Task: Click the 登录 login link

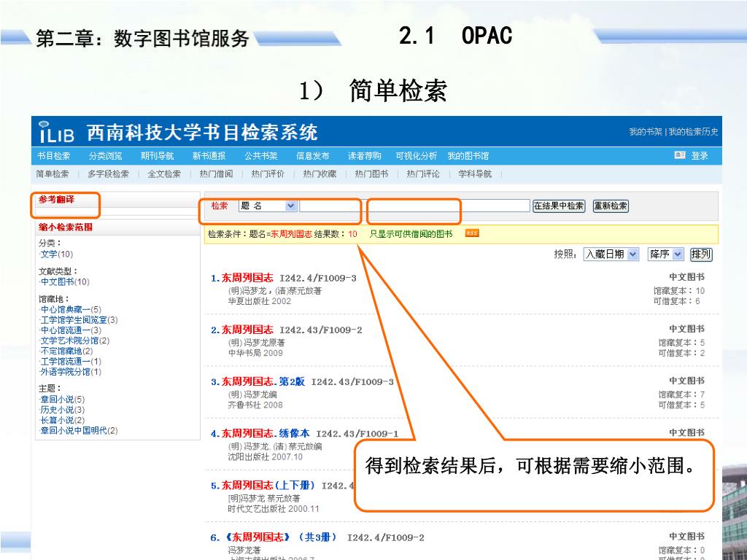Action: (700, 156)
